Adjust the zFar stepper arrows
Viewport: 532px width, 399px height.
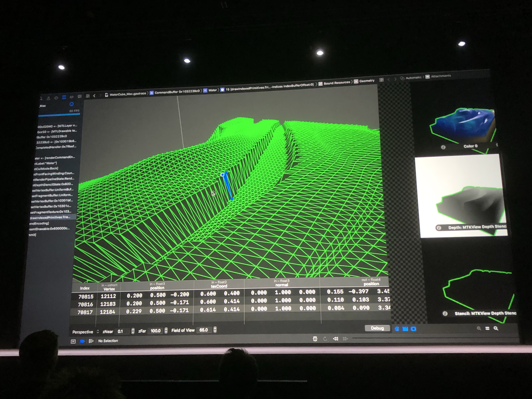(166, 331)
